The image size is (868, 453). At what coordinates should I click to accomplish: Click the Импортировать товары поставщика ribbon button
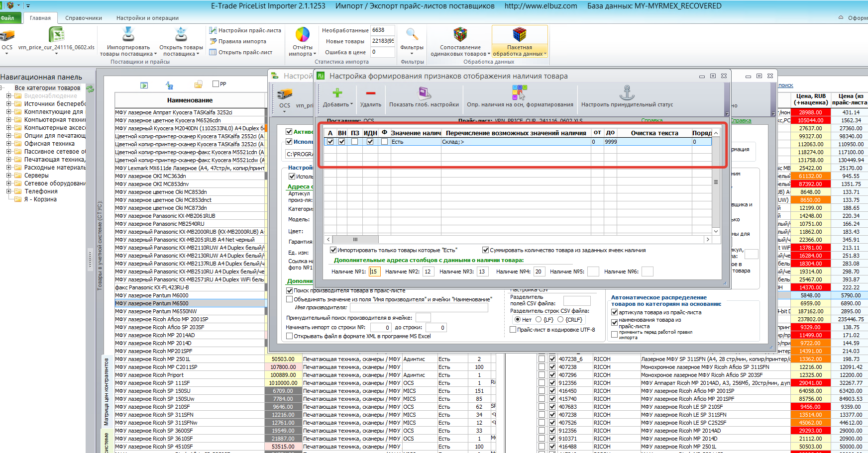click(x=128, y=41)
